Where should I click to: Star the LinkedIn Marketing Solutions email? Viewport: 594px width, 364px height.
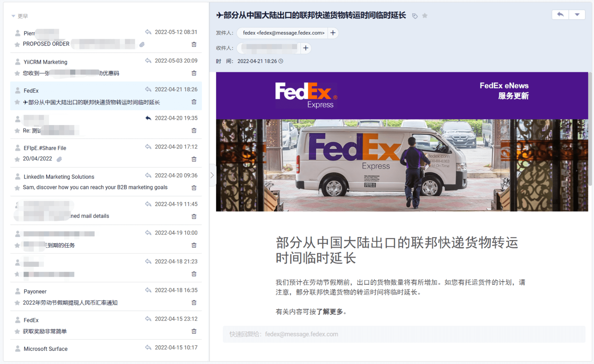click(17, 188)
